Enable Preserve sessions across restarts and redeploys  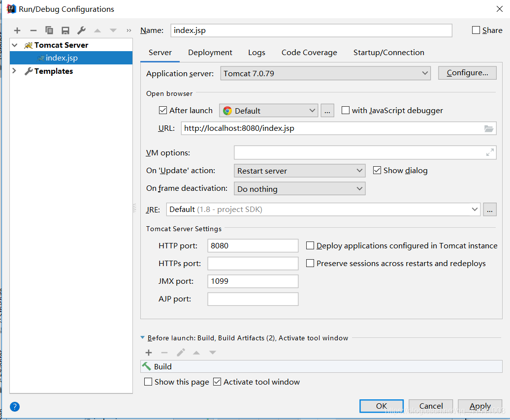click(310, 263)
